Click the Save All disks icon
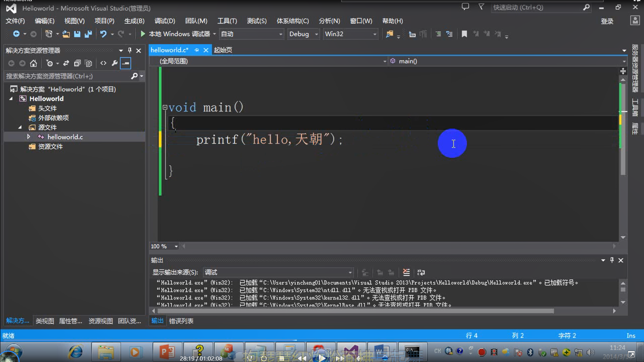The height and width of the screenshot is (362, 644). coord(88,34)
